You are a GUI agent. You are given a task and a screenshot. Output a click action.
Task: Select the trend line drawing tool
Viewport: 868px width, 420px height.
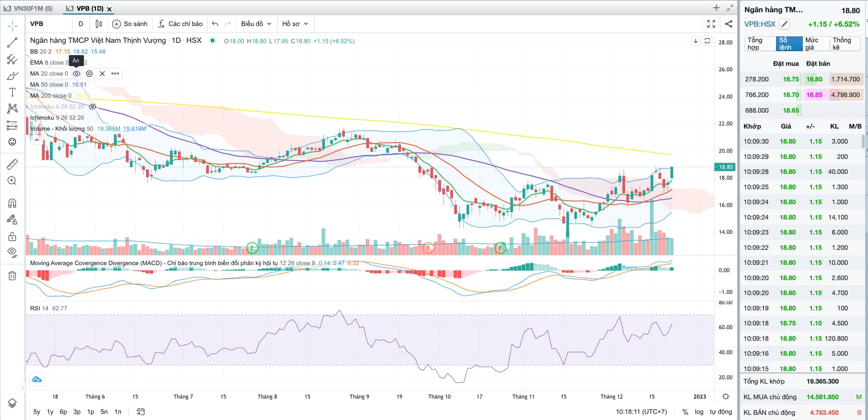[12, 43]
